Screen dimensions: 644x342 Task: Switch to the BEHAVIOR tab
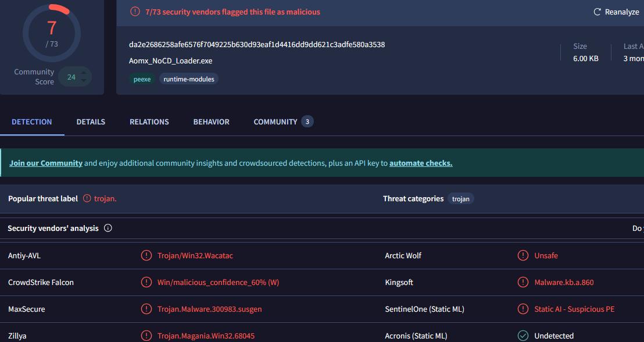211,122
